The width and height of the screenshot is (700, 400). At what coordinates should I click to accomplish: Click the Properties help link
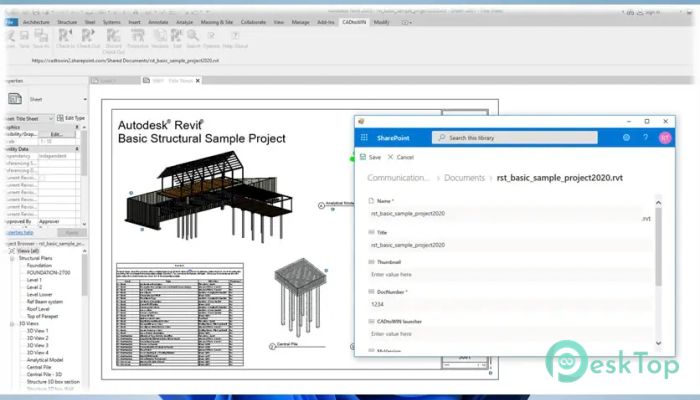tap(19, 233)
